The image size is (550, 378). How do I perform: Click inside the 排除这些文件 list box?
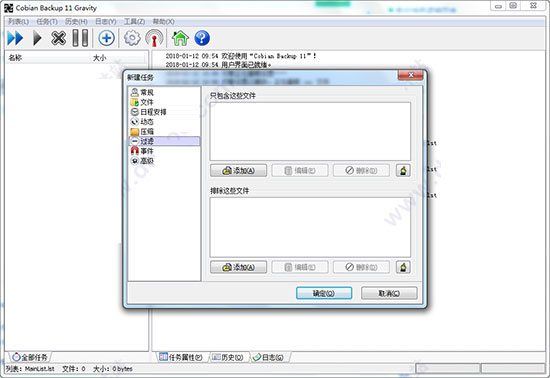point(310,227)
